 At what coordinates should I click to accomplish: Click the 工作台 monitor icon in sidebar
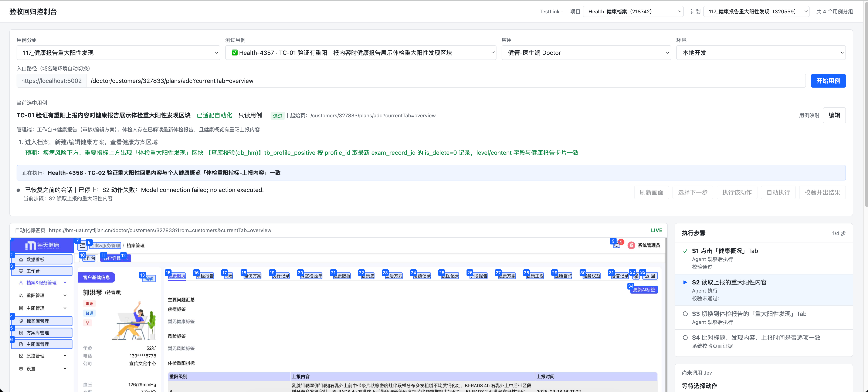point(21,271)
